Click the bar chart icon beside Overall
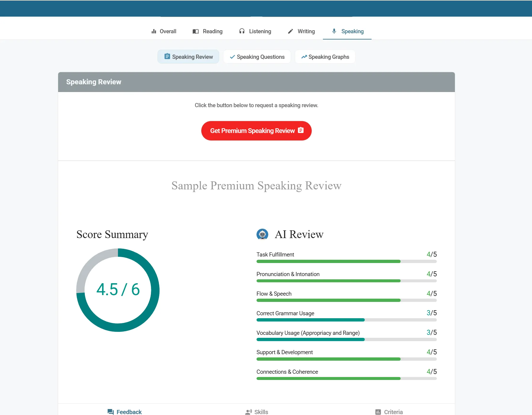The image size is (532, 415). 154,31
